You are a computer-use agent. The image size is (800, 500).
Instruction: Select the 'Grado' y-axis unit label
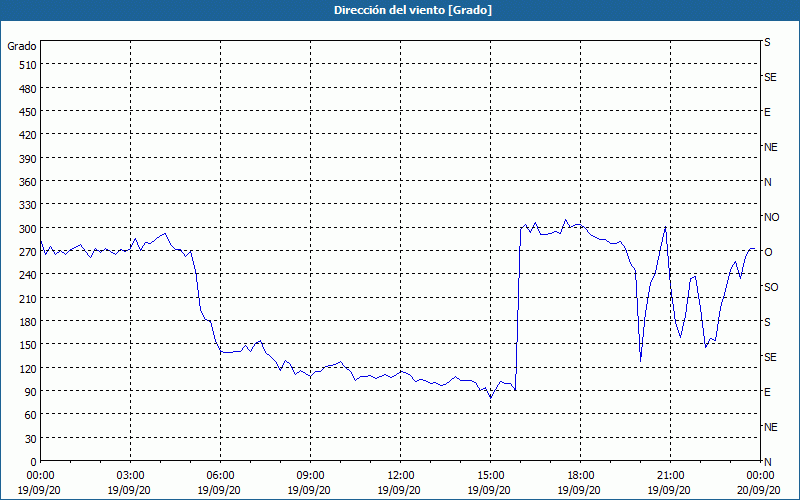[x=22, y=46]
